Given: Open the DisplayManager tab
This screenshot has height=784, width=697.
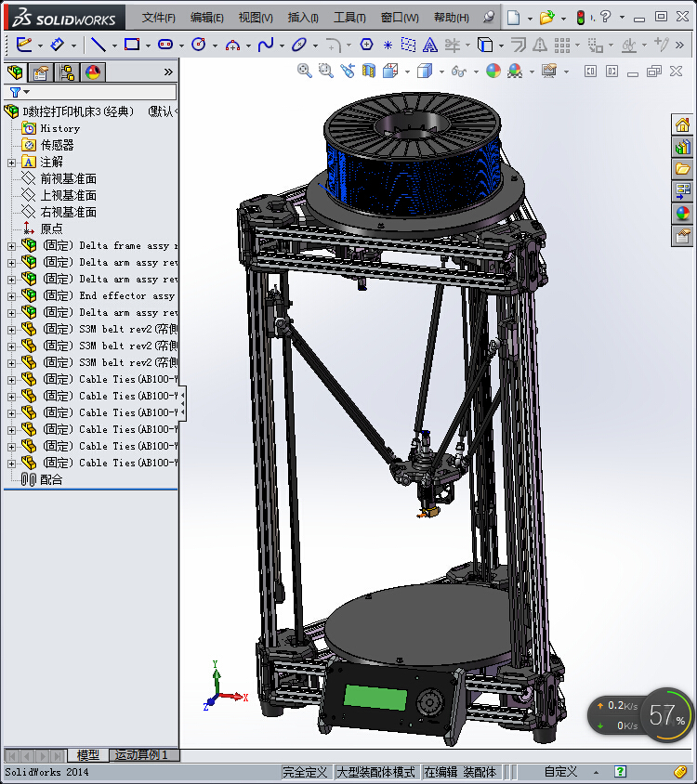Looking at the screenshot, I should coord(93,72).
